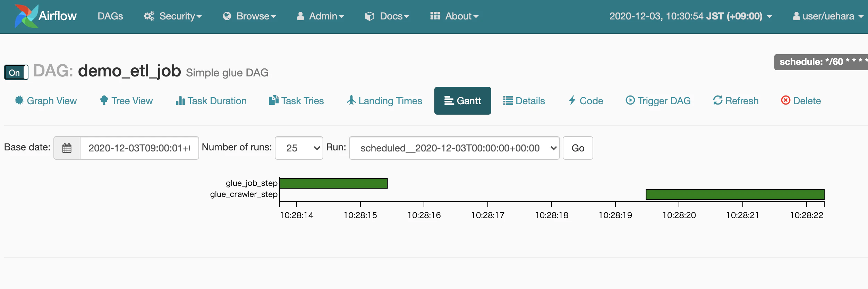Switch to Tree View
Viewport: 868px width, 289px height.
coord(126,101)
